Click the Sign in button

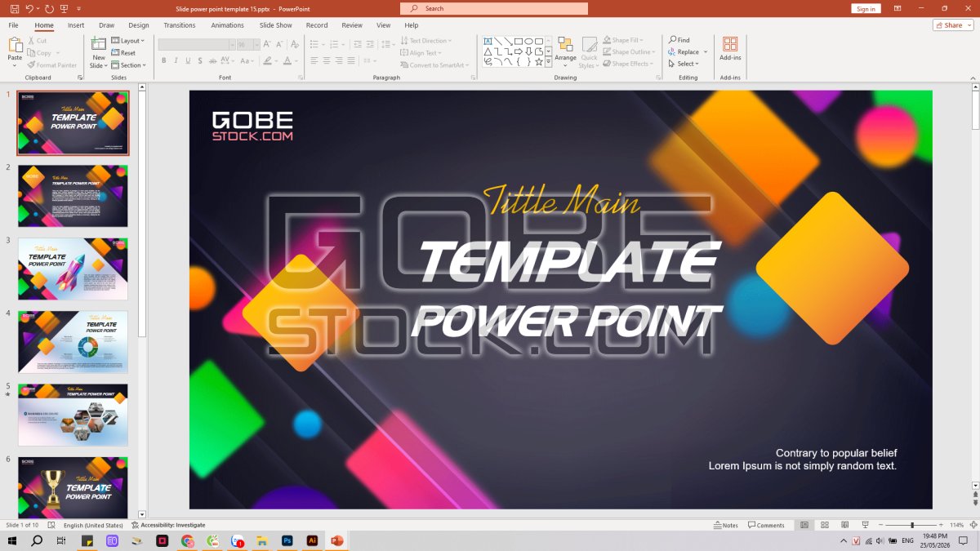click(x=866, y=8)
